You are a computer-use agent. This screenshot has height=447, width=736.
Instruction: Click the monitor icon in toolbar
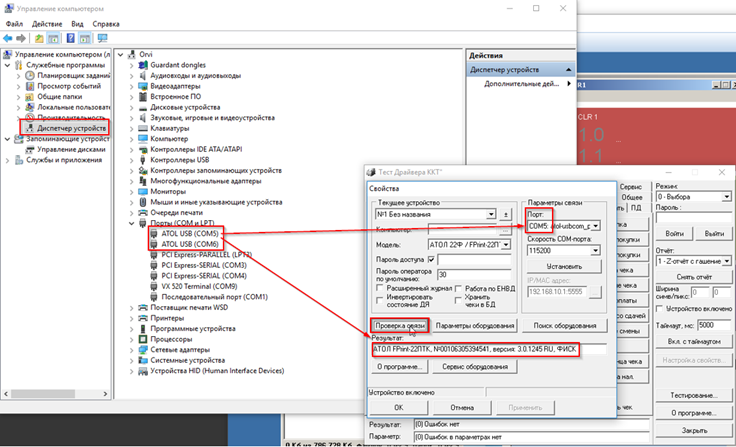click(x=102, y=37)
